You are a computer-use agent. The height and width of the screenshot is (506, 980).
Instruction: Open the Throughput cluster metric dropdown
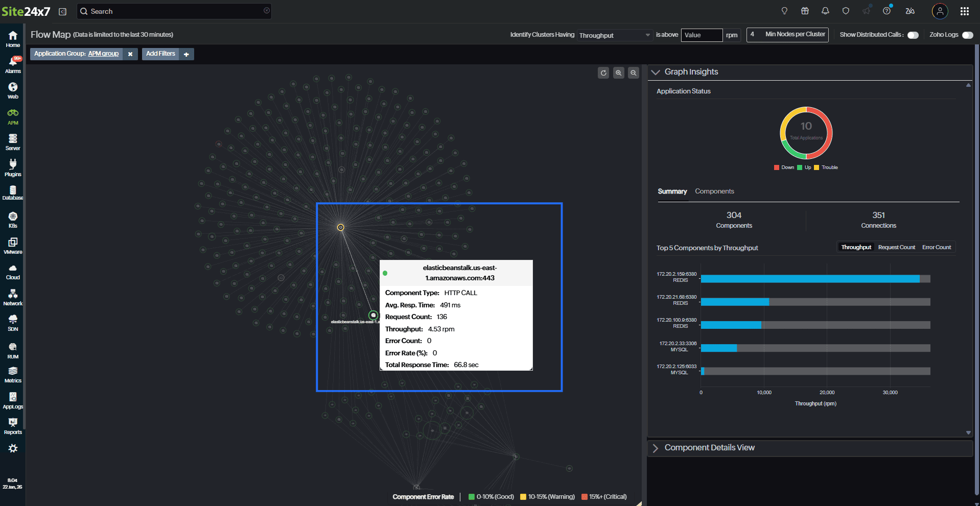click(x=615, y=35)
